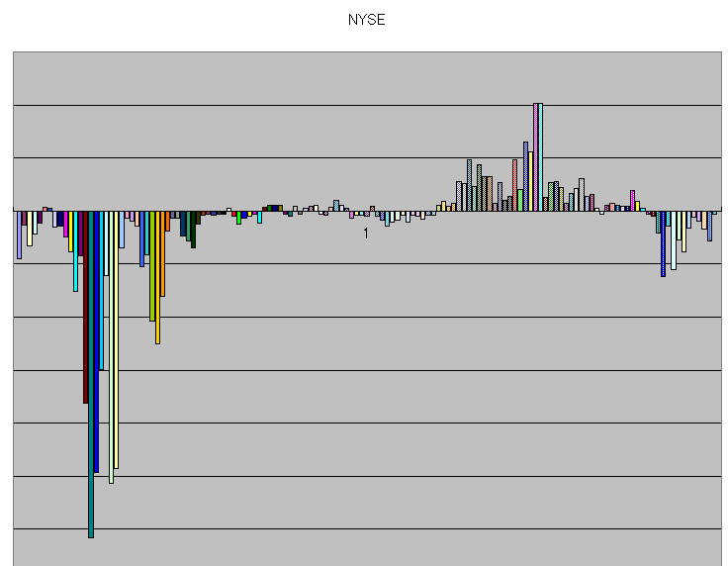Select the salmon red patterned positive bar

click(515, 185)
